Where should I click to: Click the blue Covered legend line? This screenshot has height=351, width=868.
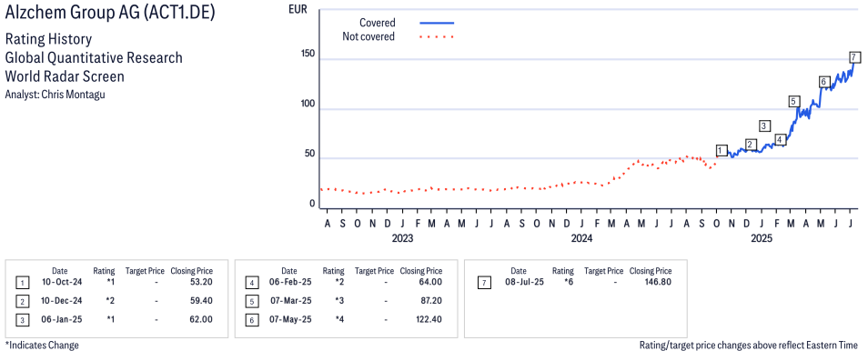437,24
